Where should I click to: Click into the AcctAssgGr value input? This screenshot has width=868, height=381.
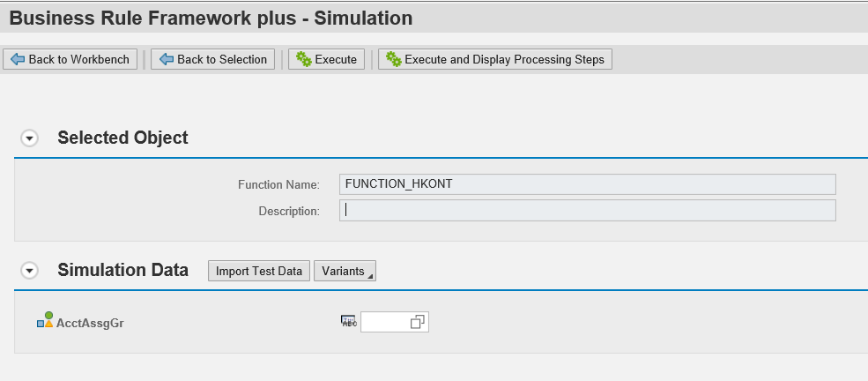385,323
